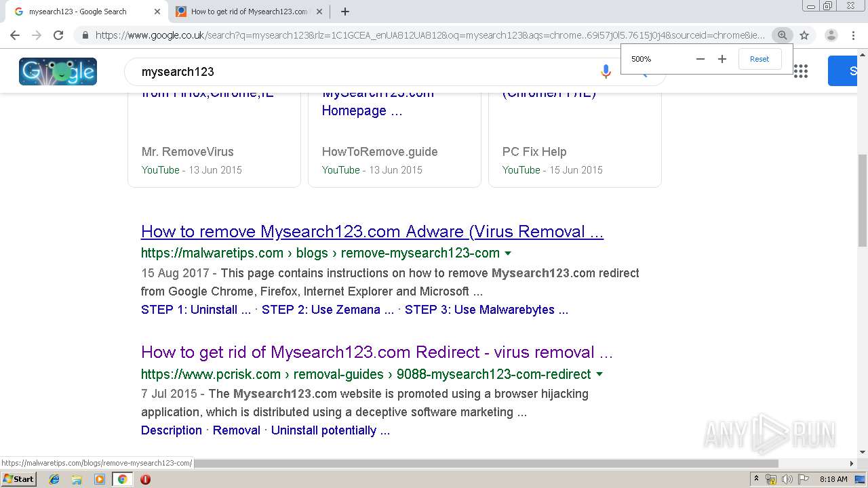
Task: Decrease zoom with the minus button
Action: click(701, 59)
